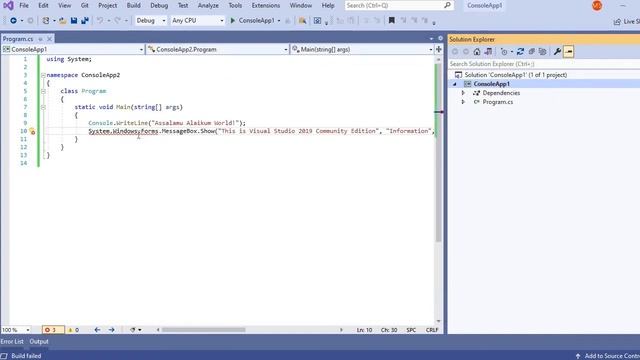Click the Undo toolbar icon
Image resolution: width=640 pixels, height=360 pixels.
pyautogui.click(x=100, y=20)
